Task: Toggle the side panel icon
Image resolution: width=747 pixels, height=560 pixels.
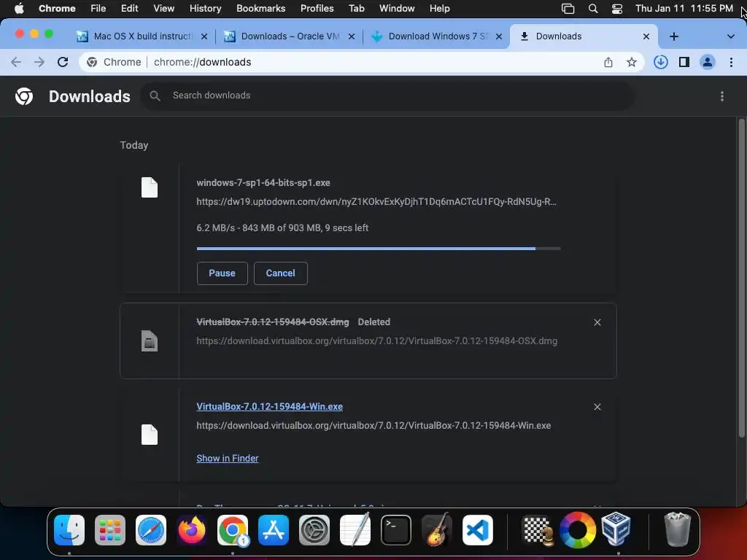Action: tap(684, 63)
